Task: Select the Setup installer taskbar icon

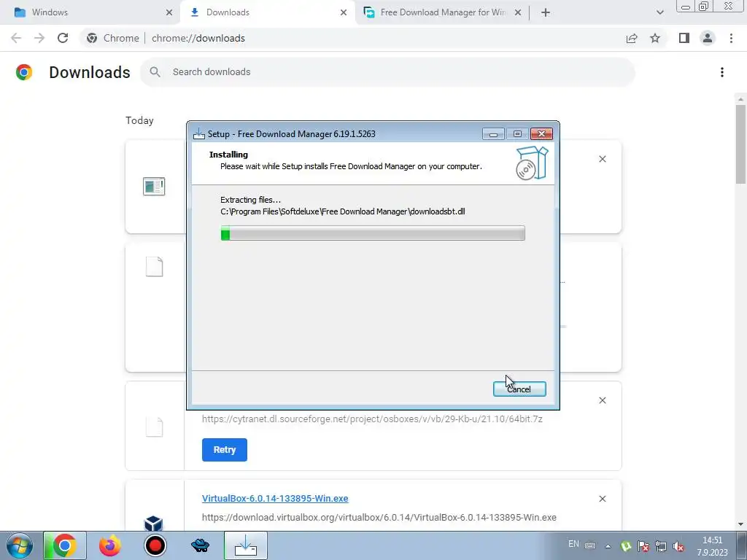Action: 245,545
